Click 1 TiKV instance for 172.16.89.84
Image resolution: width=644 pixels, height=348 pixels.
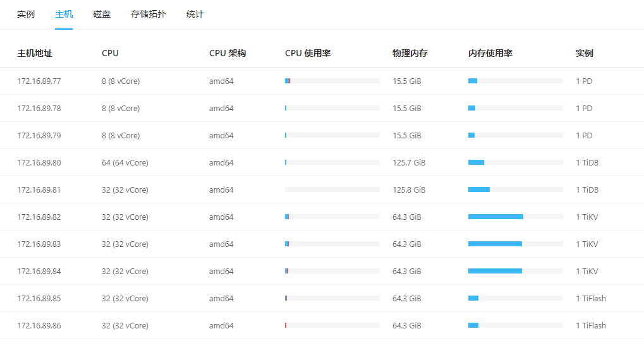[587, 271]
